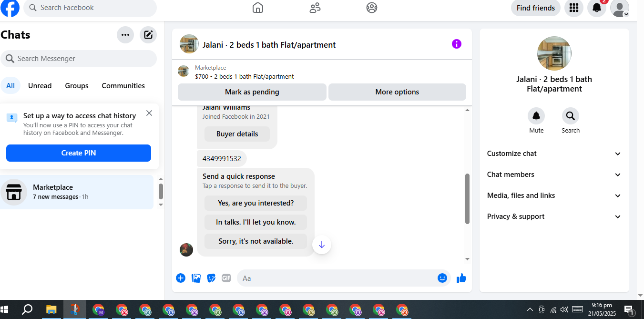Screen dimensions: 644x319
Task: Expand Media, files and links
Action: (x=554, y=196)
